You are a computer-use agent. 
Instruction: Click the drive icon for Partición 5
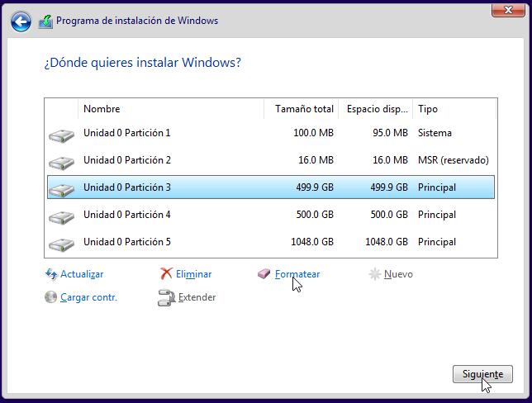(61, 244)
